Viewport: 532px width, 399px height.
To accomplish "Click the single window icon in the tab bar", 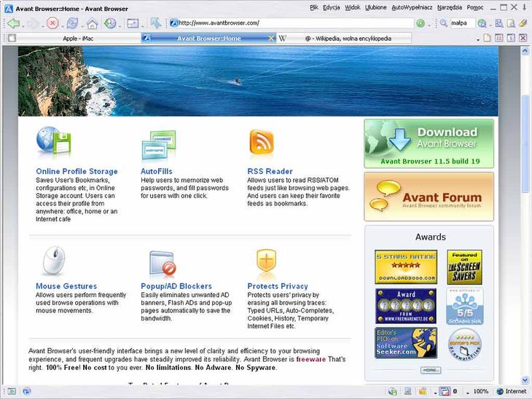I will [x=511, y=38].
